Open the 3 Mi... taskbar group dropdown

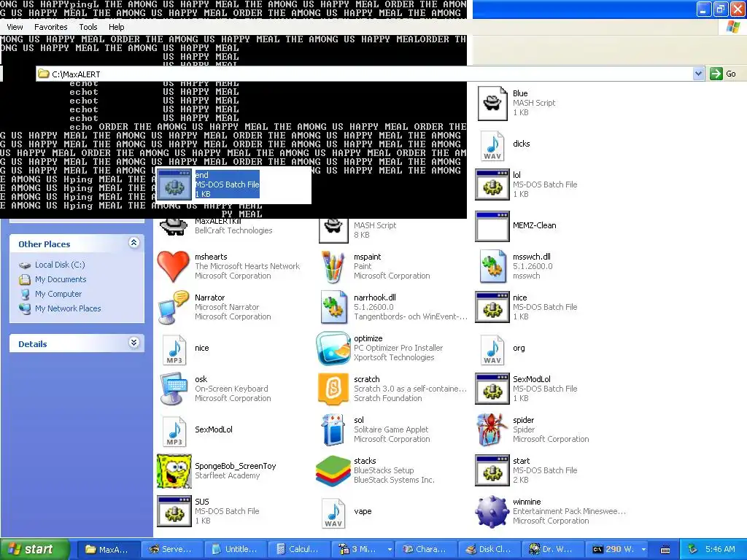click(390, 549)
